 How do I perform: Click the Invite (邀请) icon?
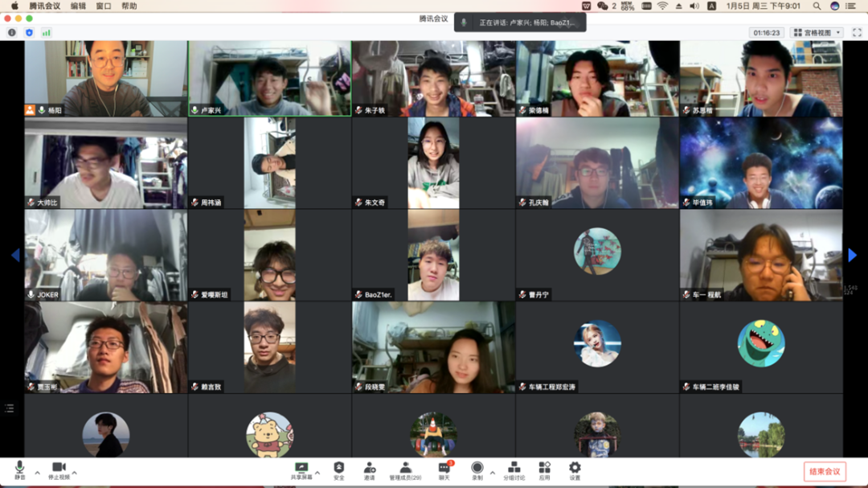coord(369,470)
